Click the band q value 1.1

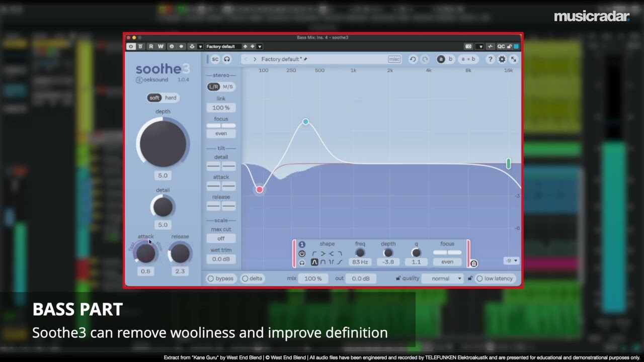tap(416, 262)
